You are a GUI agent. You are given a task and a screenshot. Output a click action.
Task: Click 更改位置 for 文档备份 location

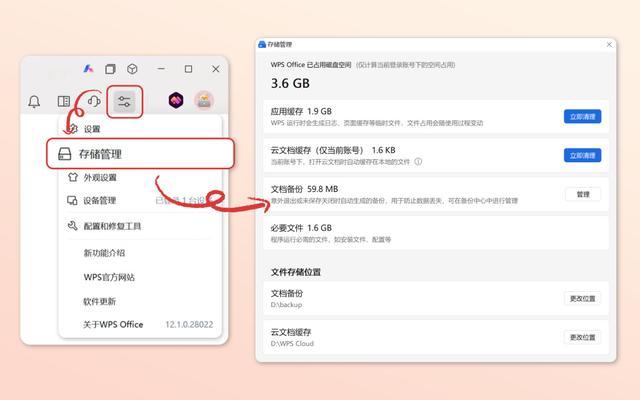582,298
